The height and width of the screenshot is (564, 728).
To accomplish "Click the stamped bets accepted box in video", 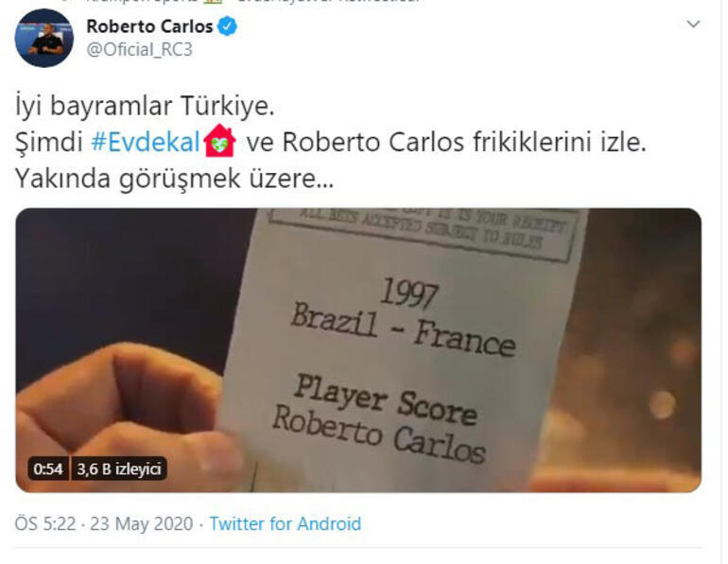I will (x=424, y=231).
